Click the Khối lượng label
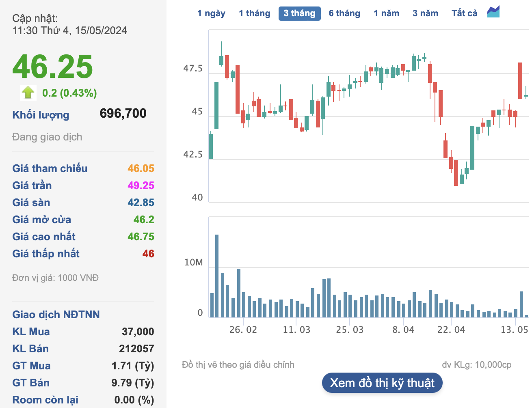 (x=41, y=115)
